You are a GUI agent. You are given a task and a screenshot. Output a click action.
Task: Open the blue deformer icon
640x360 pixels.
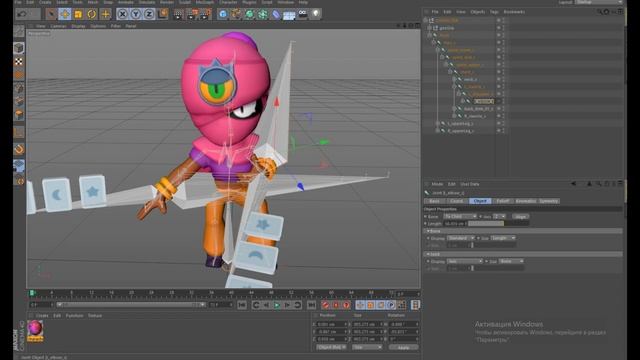[276, 15]
